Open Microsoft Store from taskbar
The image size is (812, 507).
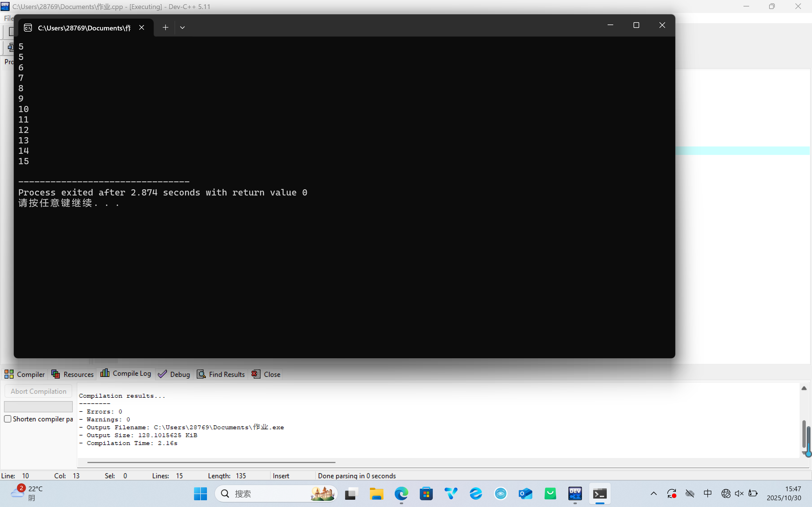426,493
